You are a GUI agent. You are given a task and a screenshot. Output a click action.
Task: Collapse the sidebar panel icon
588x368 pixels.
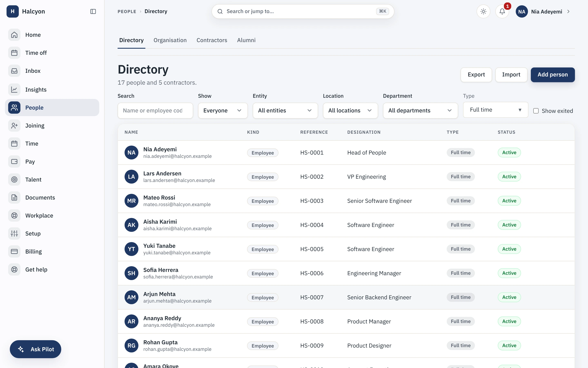point(93,11)
